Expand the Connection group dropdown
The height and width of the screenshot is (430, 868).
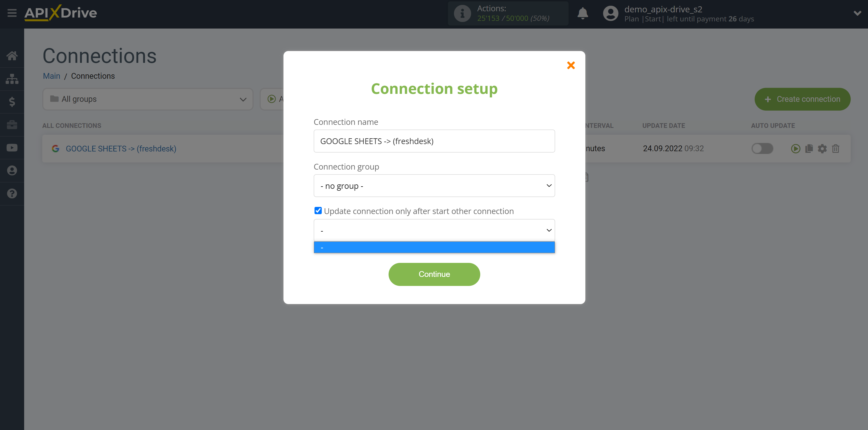click(x=434, y=186)
